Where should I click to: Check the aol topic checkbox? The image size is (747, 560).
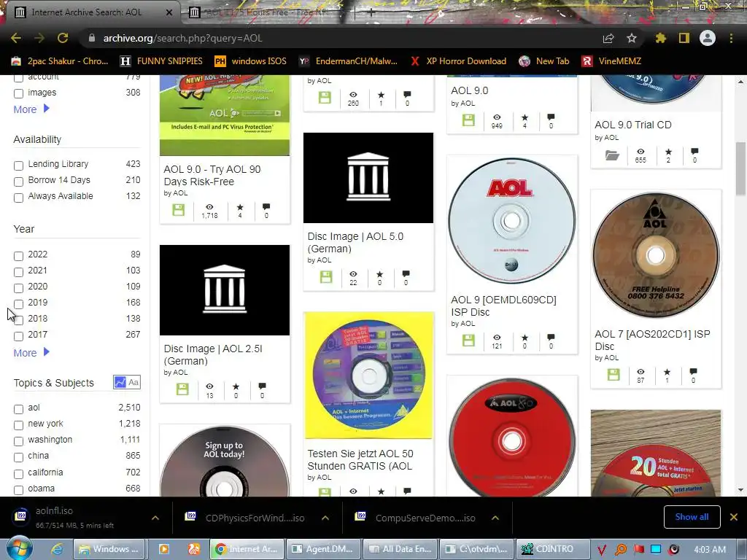click(18, 409)
